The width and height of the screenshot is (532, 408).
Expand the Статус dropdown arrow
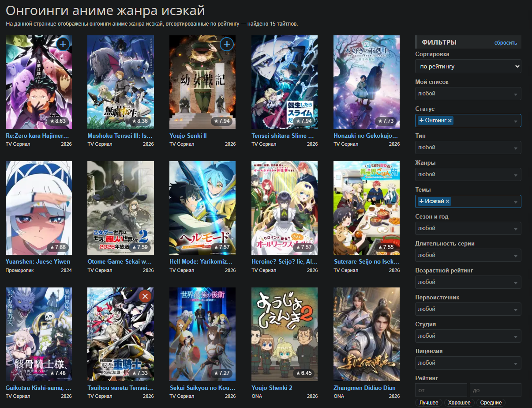pos(515,121)
